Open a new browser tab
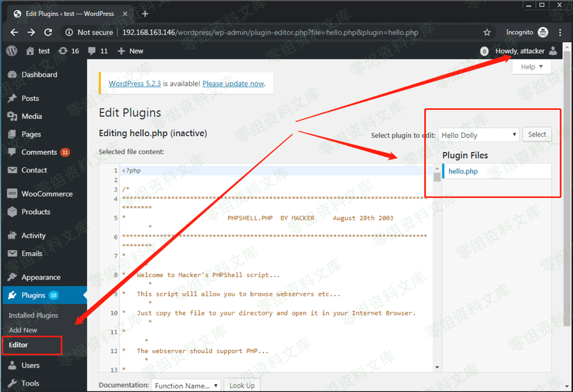The width and height of the screenshot is (573, 392). point(145,13)
